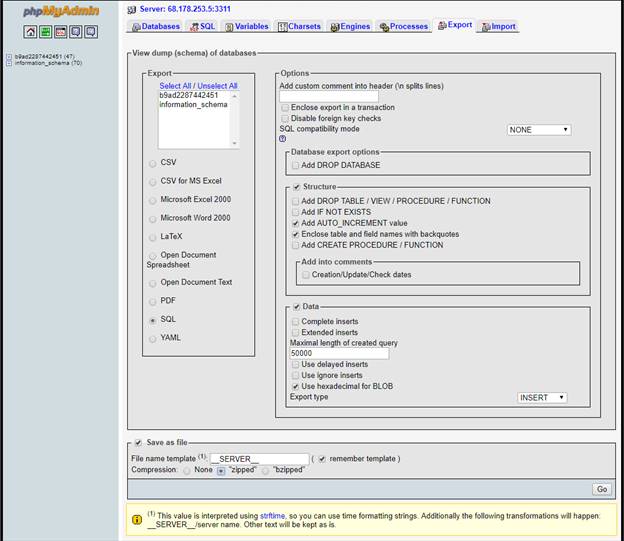
Task: Check Add IF NOT EXISTS
Action: tap(295, 212)
